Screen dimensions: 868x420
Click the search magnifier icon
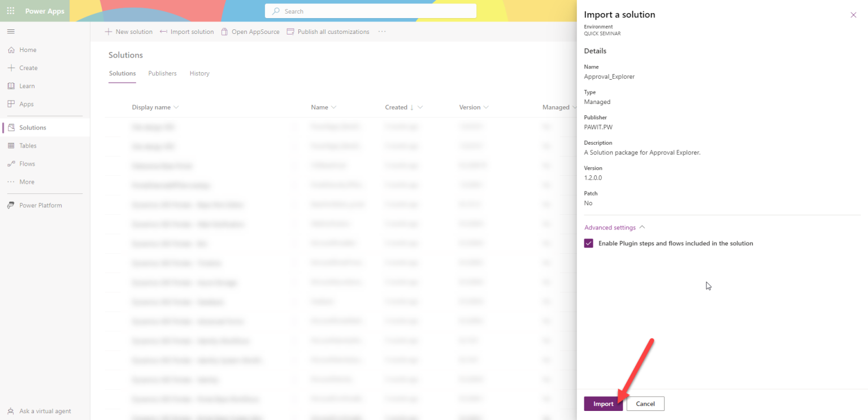(276, 11)
